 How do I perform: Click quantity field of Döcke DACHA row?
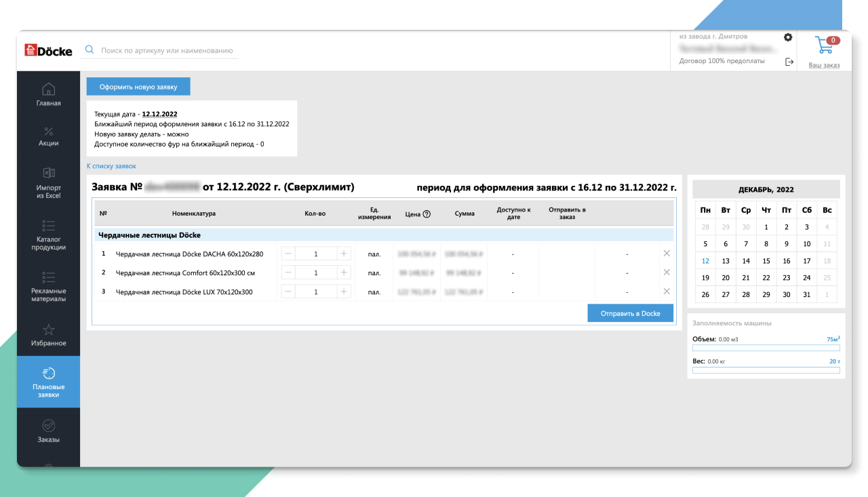coord(316,254)
